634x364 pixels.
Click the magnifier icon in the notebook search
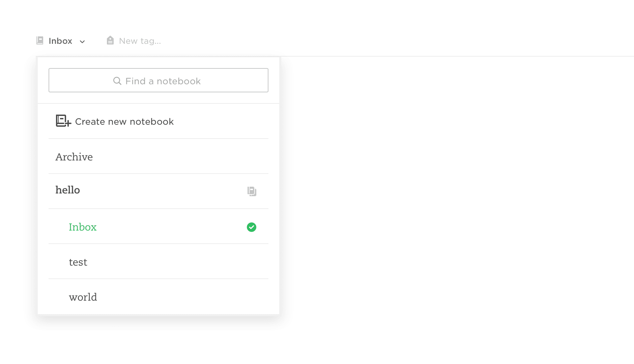coord(117,81)
